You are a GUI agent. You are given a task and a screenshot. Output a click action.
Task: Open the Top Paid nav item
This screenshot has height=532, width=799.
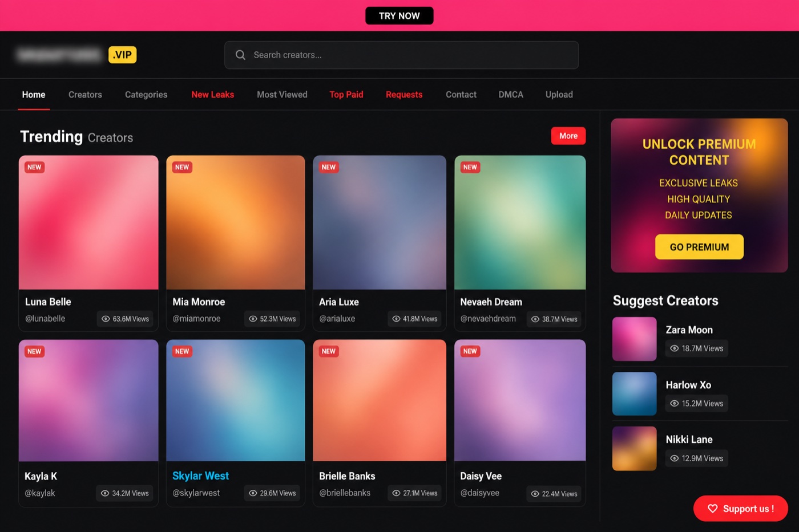[x=346, y=95]
